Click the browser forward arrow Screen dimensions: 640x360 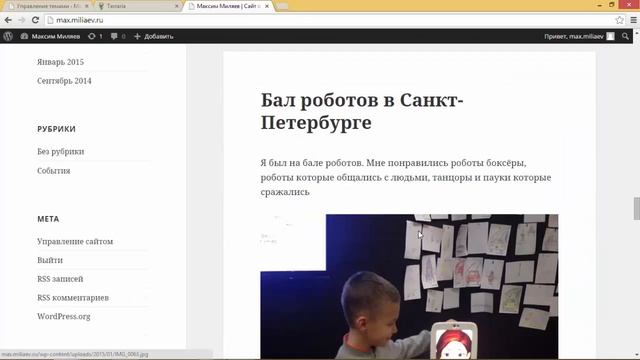point(22,20)
